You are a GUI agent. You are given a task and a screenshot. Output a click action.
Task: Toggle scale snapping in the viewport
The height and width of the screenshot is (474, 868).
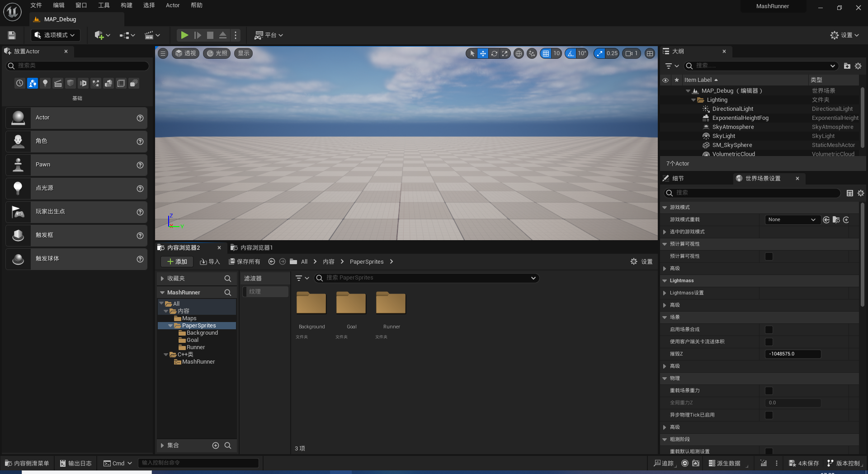(599, 53)
